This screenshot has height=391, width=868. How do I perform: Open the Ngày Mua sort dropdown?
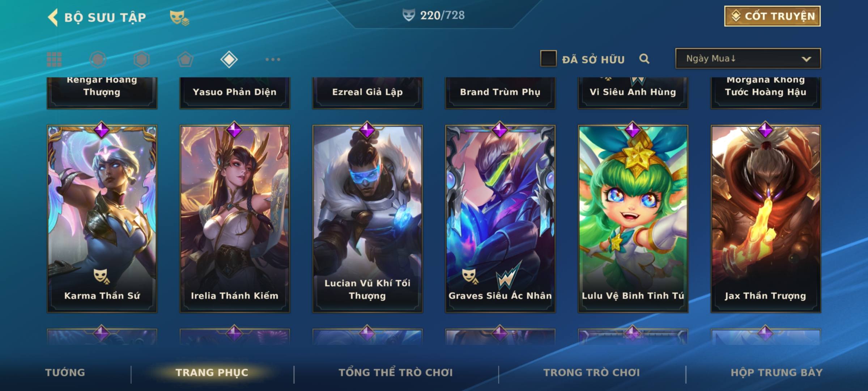tap(748, 58)
